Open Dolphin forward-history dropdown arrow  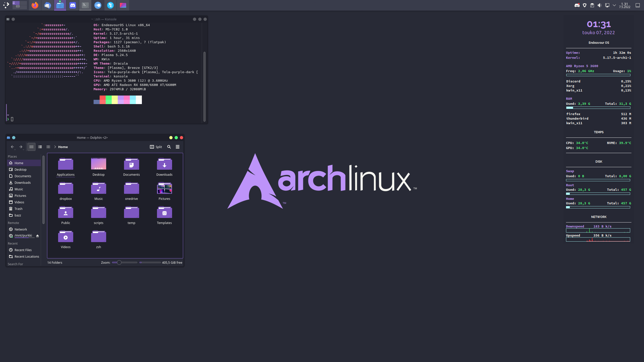24,150
